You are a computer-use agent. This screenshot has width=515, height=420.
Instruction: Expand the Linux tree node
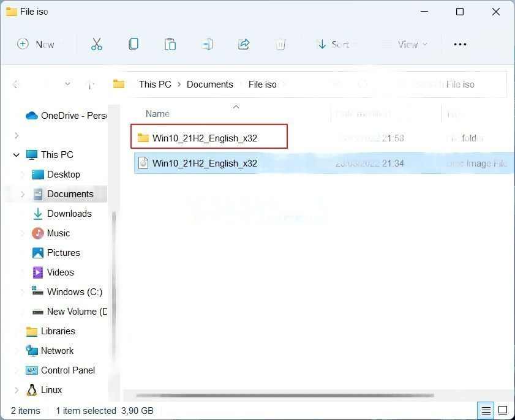click(17, 390)
